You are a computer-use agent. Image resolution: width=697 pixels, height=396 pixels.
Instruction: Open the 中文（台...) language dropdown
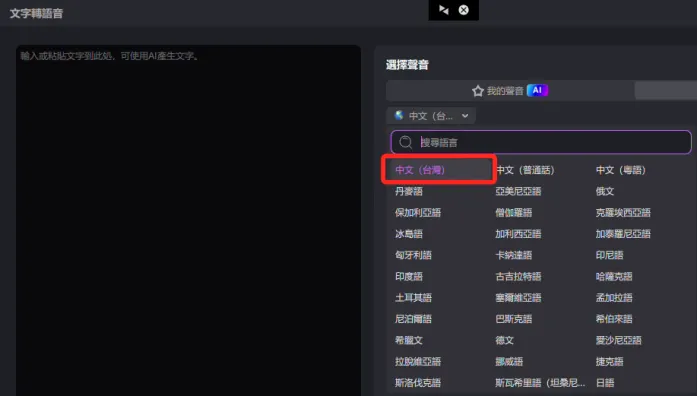point(431,116)
